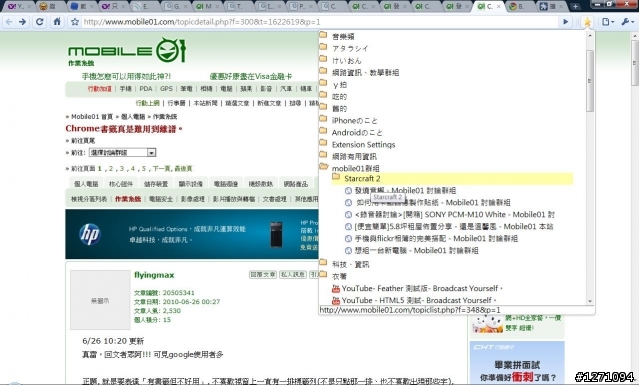Open the GPS navigation category
The height and width of the screenshot is (385, 640).
166,89
